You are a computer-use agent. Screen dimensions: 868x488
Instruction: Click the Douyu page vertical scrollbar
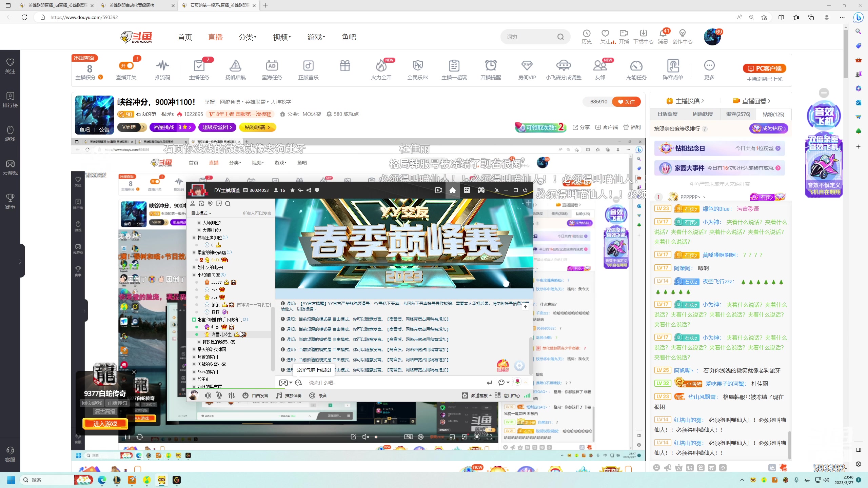[846, 54]
